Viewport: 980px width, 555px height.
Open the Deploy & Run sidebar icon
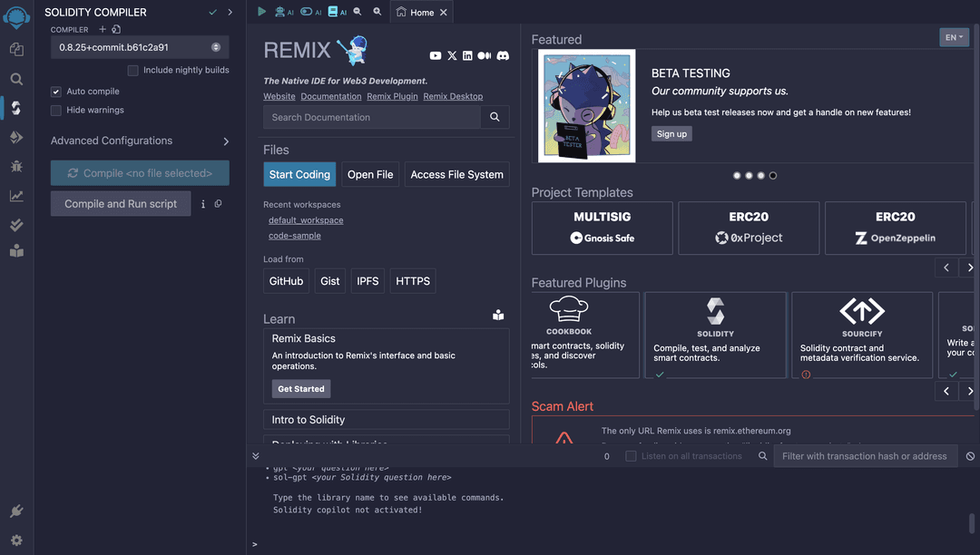pyautogui.click(x=17, y=137)
